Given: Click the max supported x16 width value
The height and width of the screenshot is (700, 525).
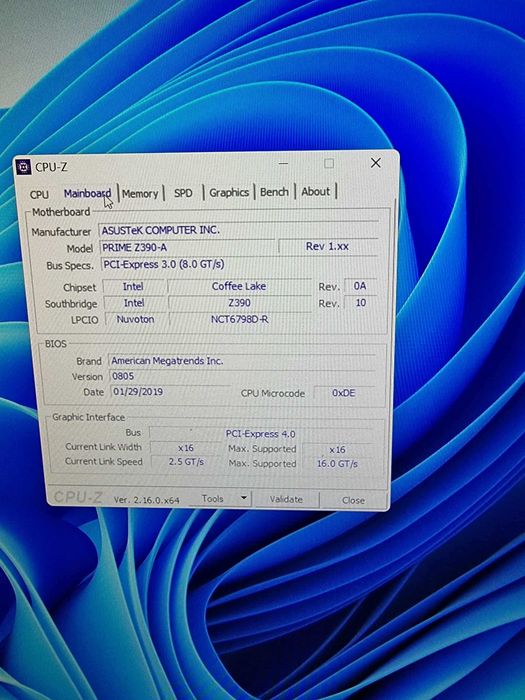Looking at the screenshot, I should 338,449.
